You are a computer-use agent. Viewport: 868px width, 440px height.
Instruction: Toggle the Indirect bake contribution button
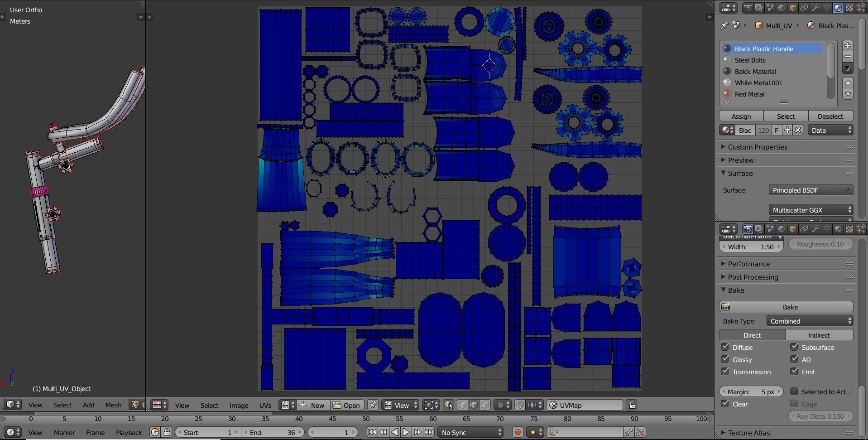820,335
